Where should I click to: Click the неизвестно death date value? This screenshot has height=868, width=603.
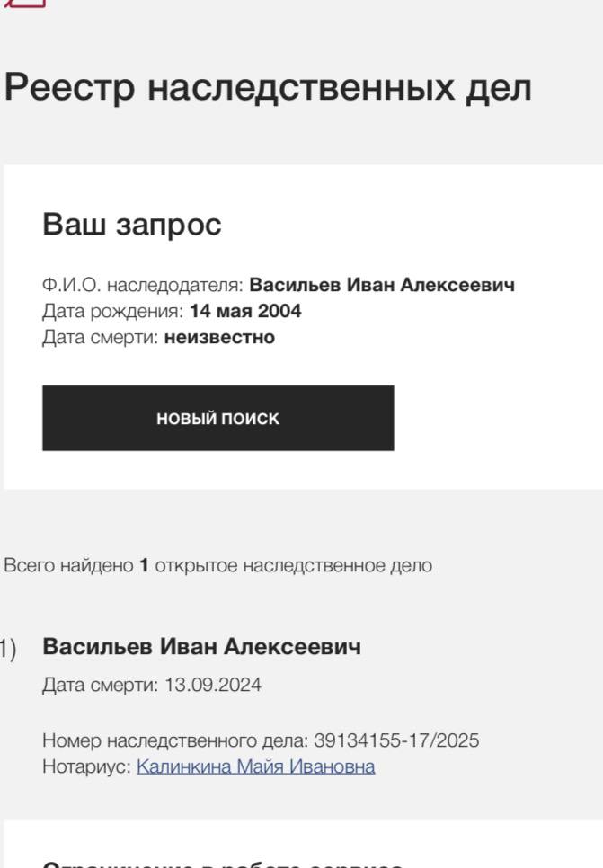(x=219, y=338)
